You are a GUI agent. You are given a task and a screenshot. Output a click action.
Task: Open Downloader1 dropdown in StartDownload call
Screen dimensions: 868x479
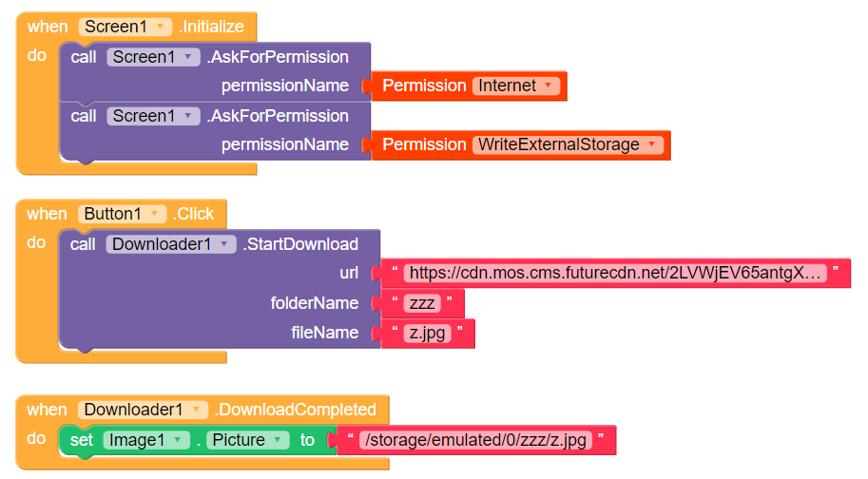[226, 244]
